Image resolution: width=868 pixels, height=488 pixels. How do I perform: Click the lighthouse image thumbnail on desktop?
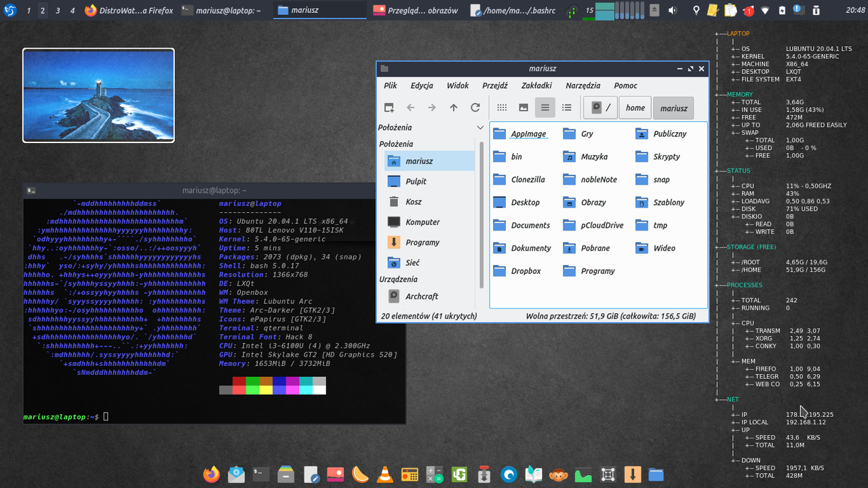click(x=98, y=95)
